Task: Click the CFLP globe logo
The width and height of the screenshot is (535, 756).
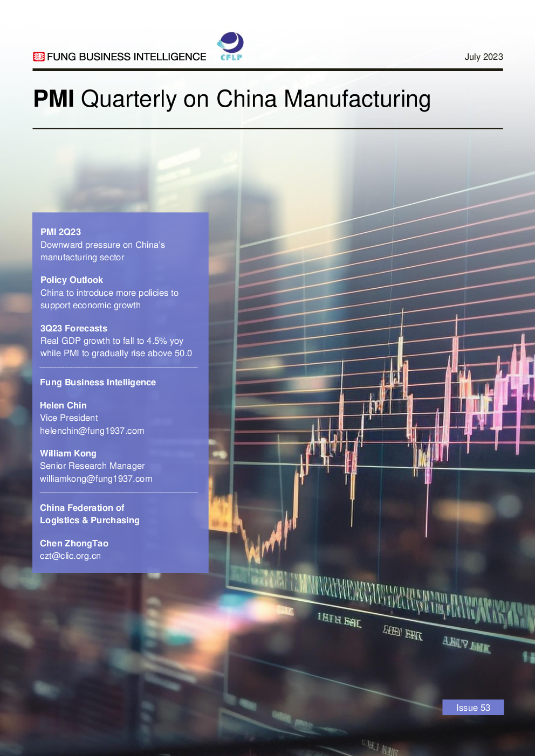Action: coord(231,46)
